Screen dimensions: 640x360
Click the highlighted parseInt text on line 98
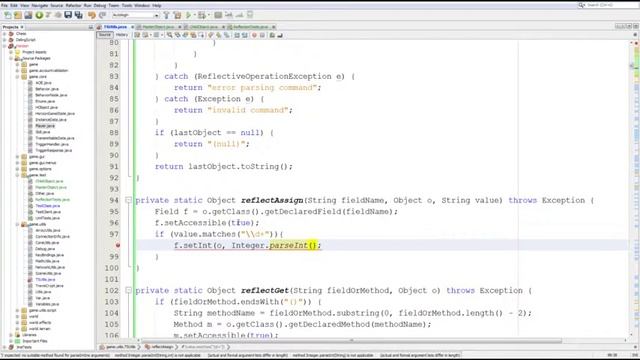pos(289,245)
